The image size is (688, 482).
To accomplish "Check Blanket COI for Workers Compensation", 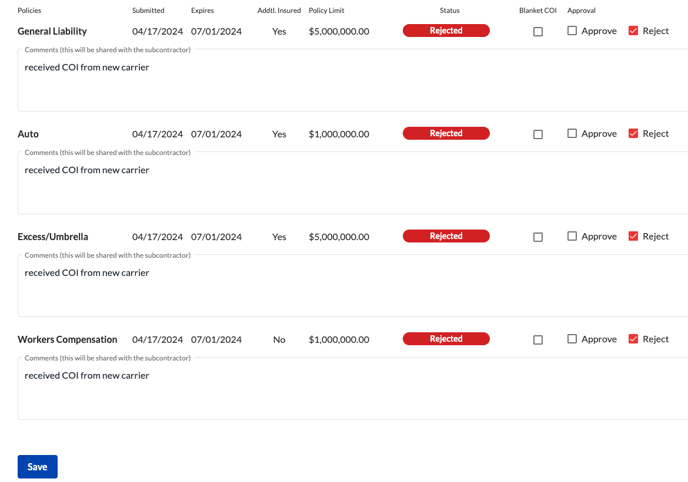I will coord(538,339).
